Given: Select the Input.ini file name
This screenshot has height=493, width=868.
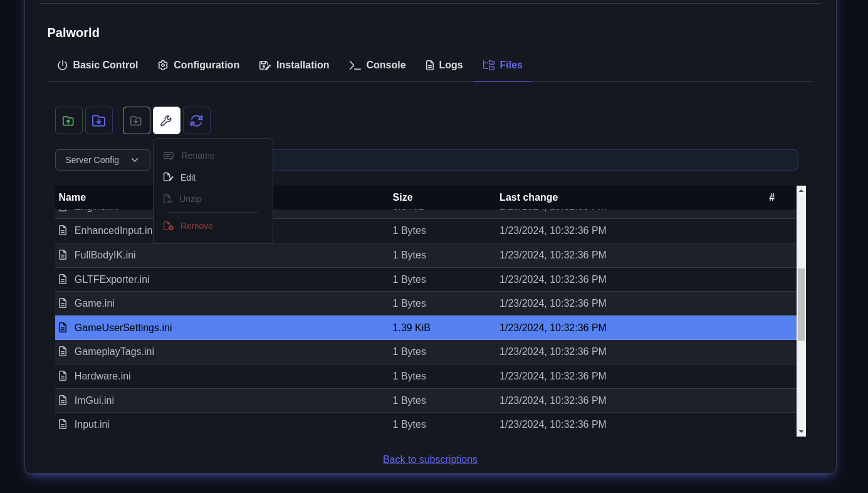Looking at the screenshot, I should [x=92, y=424].
